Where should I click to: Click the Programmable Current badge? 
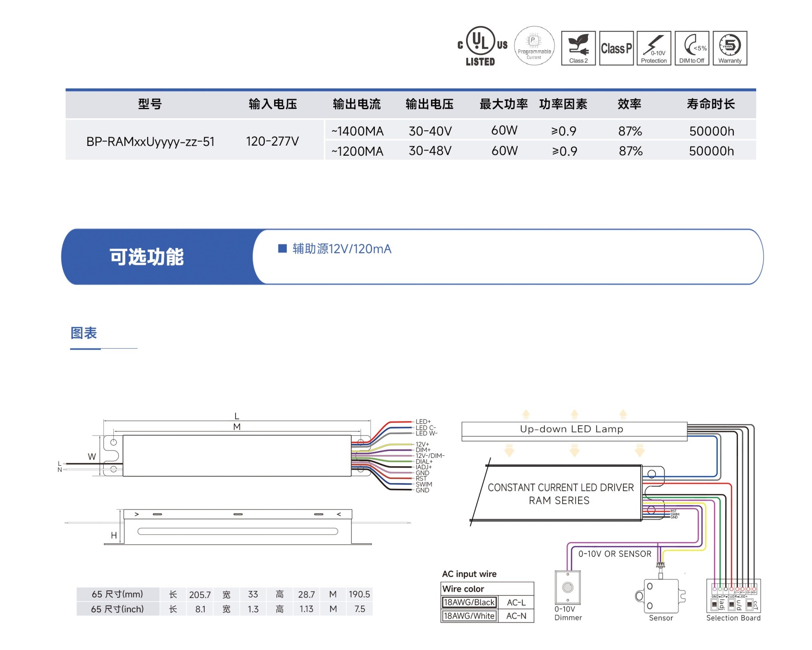click(534, 46)
